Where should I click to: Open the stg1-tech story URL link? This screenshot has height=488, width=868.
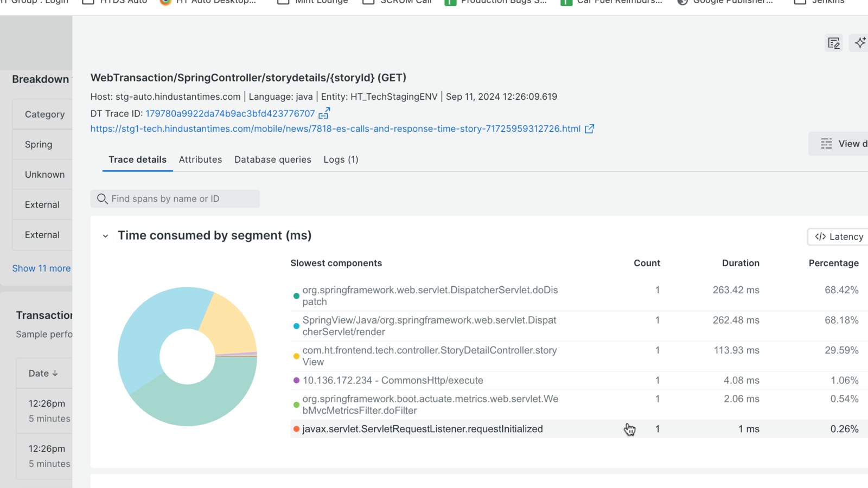coord(335,129)
